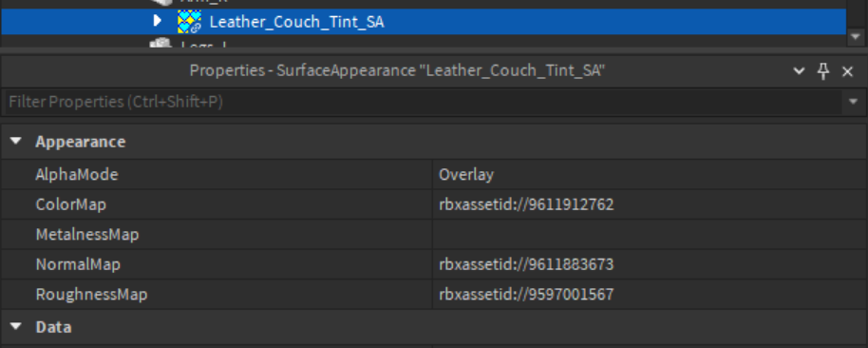Screen dimensions: 868x348
Task: Select the AlphaMode property name
Action: pos(77,175)
